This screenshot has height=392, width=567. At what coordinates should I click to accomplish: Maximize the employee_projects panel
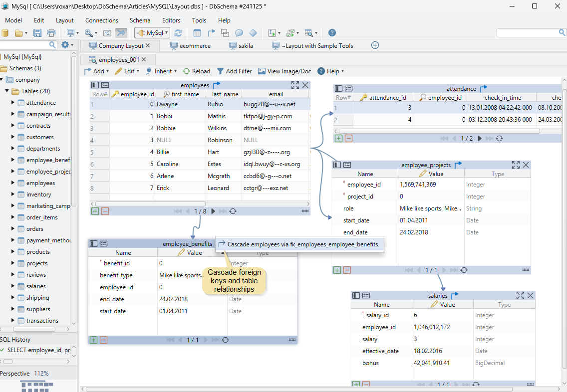tap(516, 165)
